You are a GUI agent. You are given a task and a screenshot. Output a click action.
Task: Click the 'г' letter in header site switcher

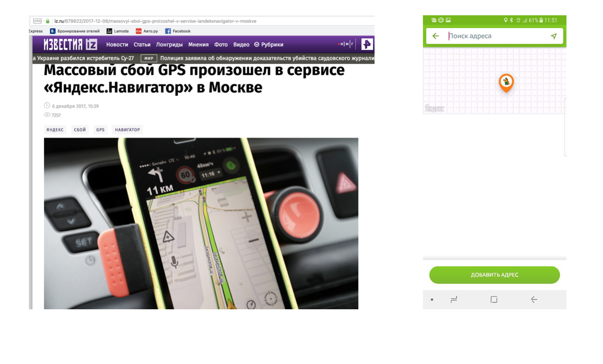352,44
